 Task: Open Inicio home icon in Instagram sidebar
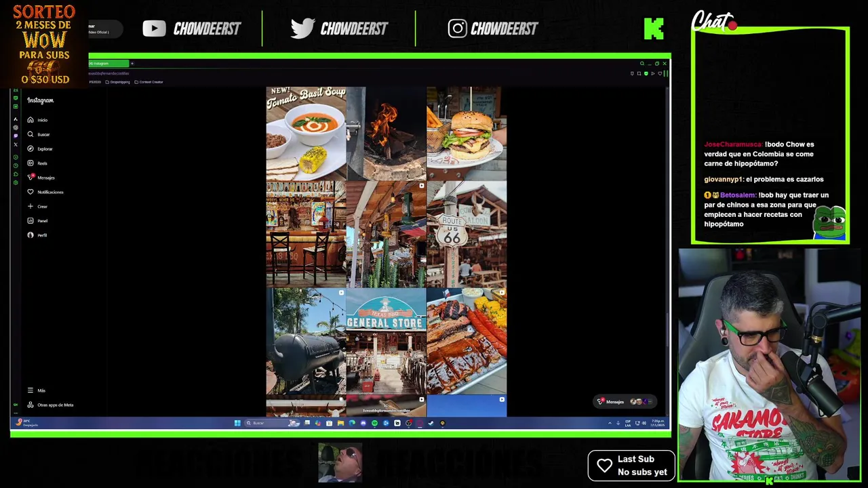click(x=31, y=120)
